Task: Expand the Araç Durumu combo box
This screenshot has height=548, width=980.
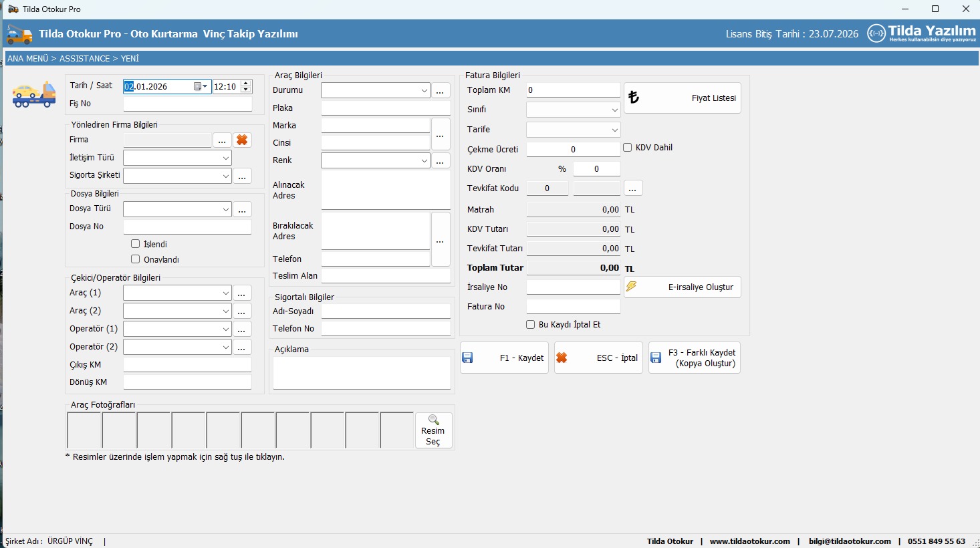Action: [424, 91]
